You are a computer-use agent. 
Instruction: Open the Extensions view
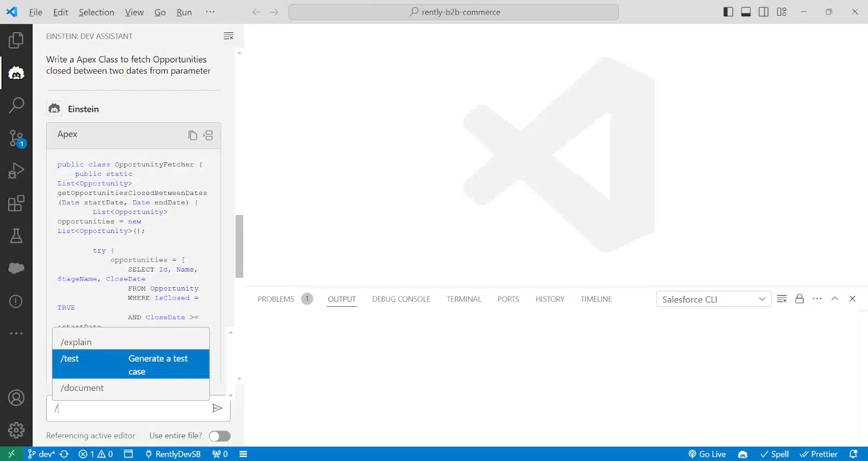pos(16,203)
